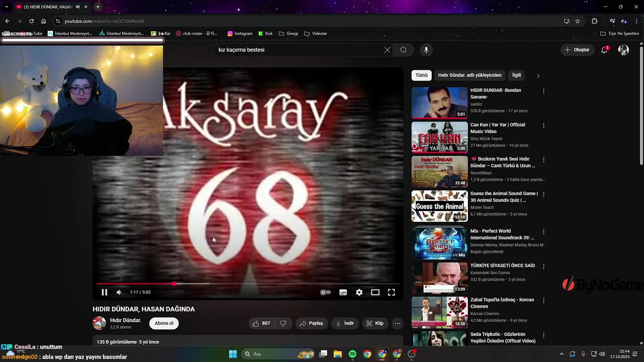The height and width of the screenshot is (362, 644).
Task: Open the Instagram bookmark
Action: click(x=240, y=34)
